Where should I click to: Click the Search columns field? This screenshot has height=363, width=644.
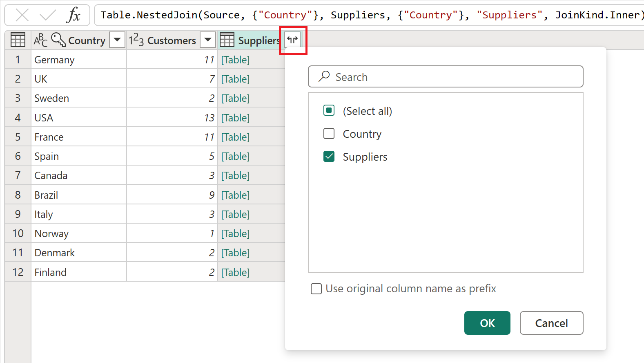click(x=445, y=77)
